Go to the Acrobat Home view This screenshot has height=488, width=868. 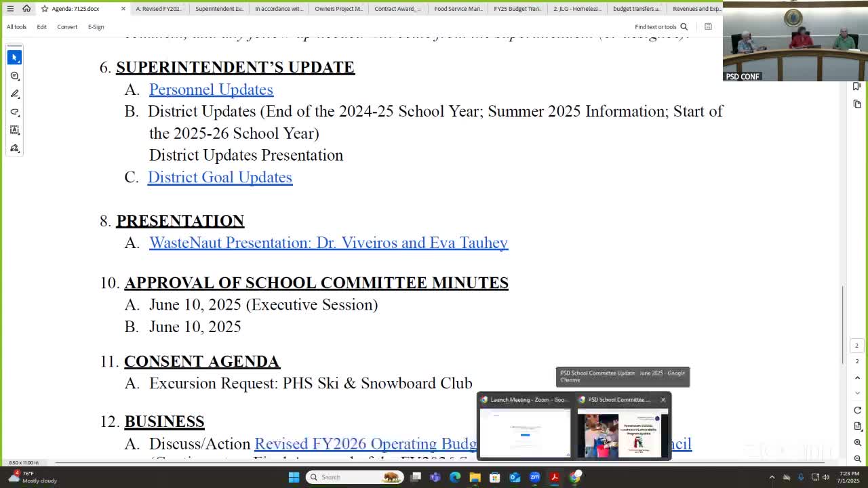point(26,9)
